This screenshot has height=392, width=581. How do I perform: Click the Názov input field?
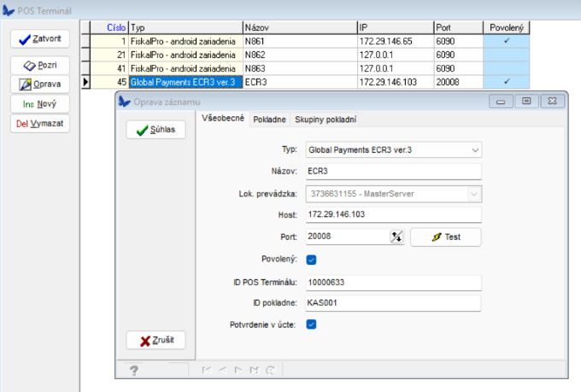click(x=394, y=172)
